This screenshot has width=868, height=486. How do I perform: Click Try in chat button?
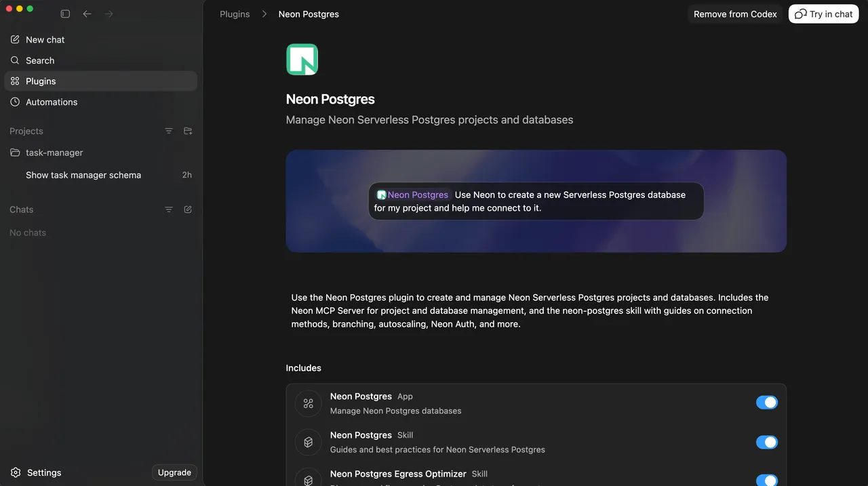click(x=823, y=14)
